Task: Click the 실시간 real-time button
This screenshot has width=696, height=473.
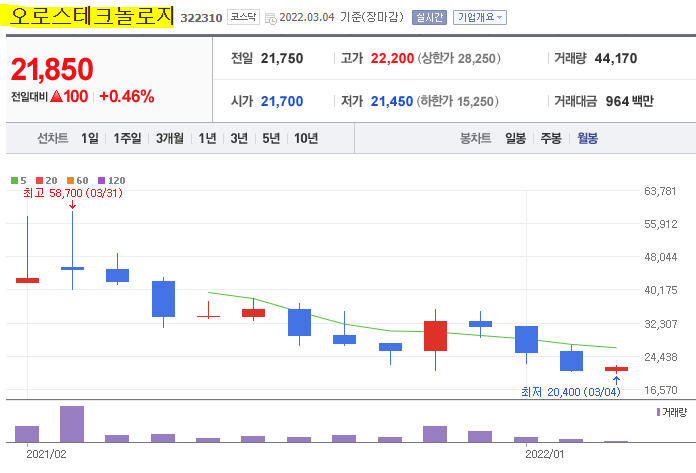Action: [x=429, y=17]
